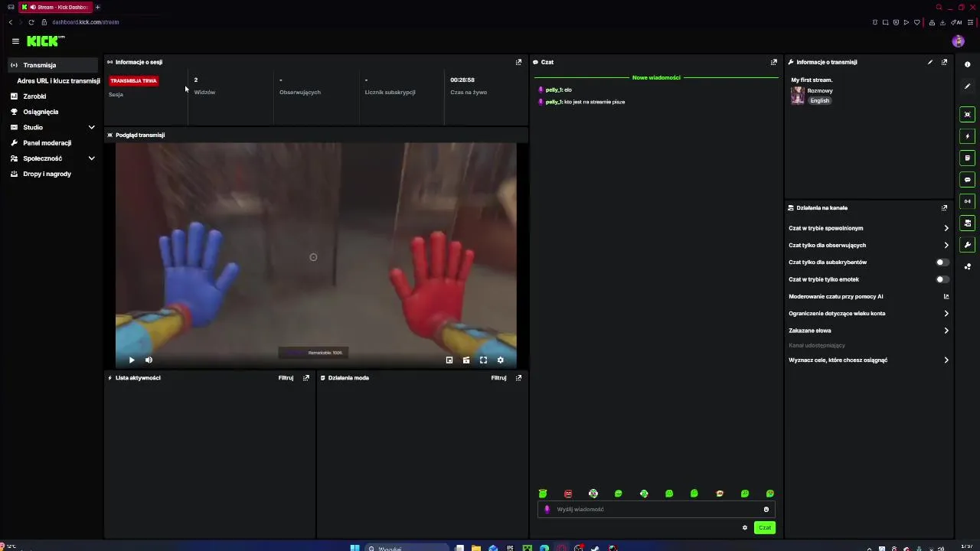The image size is (980, 551).
Task: Edit stream info with the pencil icon in Informacje o transmisji
Action: point(930,62)
